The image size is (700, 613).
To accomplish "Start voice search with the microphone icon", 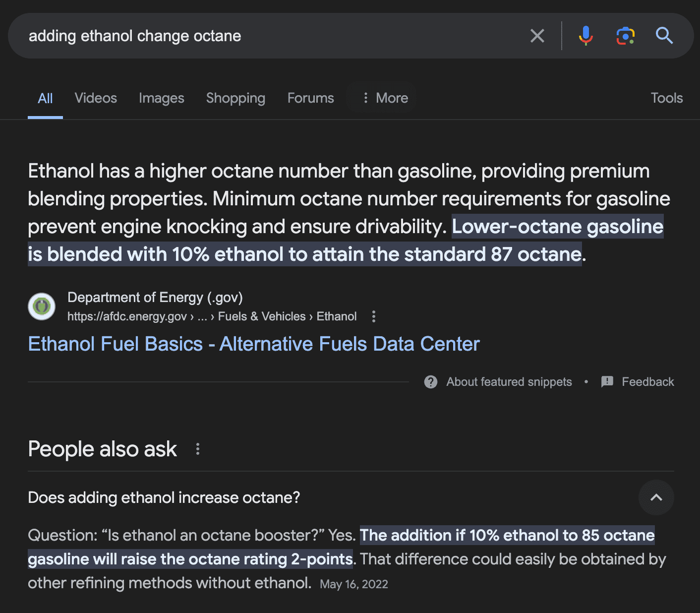I will point(585,36).
